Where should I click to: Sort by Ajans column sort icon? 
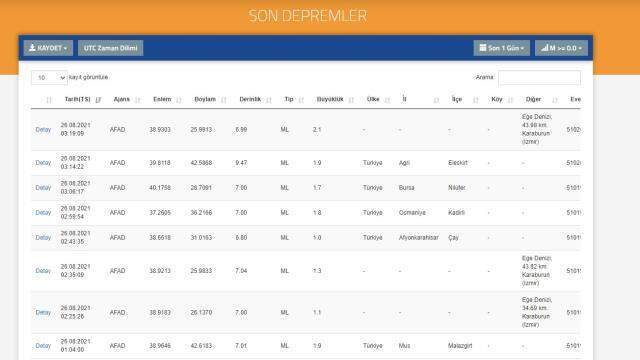pos(137,100)
